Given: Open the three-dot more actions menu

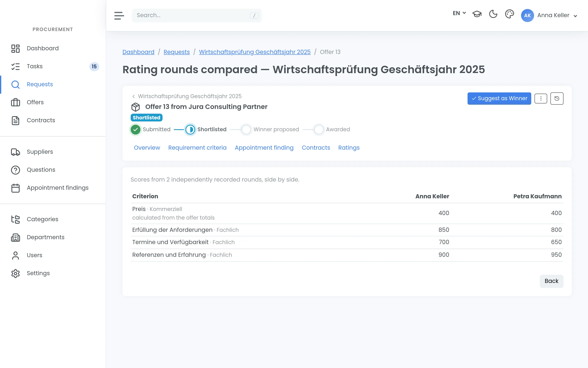Looking at the screenshot, I should coord(541,98).
